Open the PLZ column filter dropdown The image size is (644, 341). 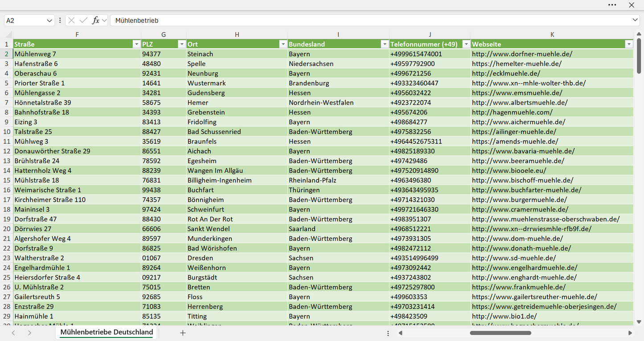[181, 44]
